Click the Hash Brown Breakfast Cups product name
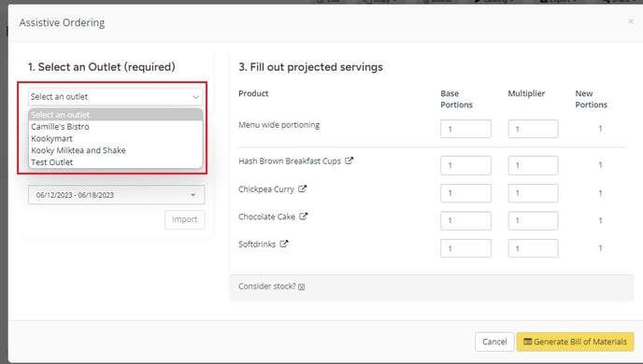643x364 pixels. click(x=290, y=161)
